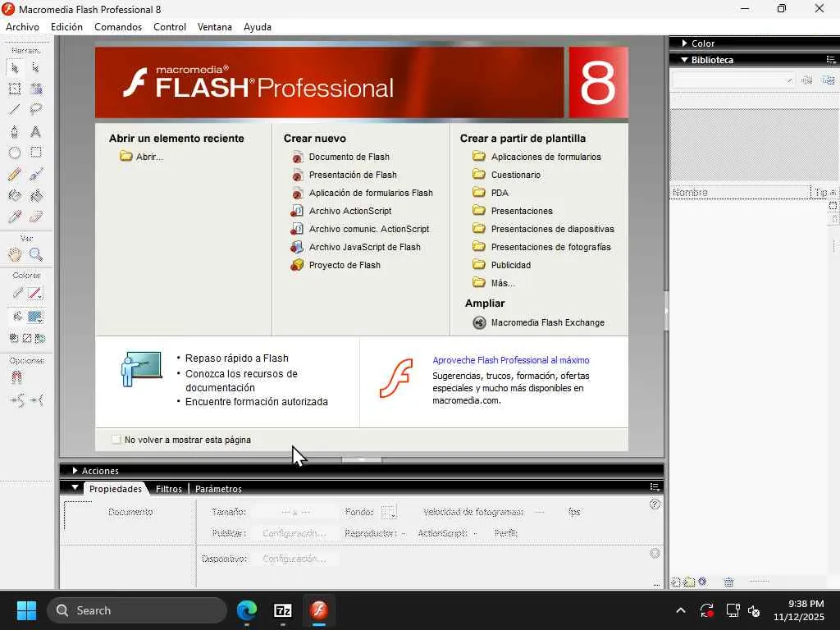Click the Straighten option icon

[37, 399]
